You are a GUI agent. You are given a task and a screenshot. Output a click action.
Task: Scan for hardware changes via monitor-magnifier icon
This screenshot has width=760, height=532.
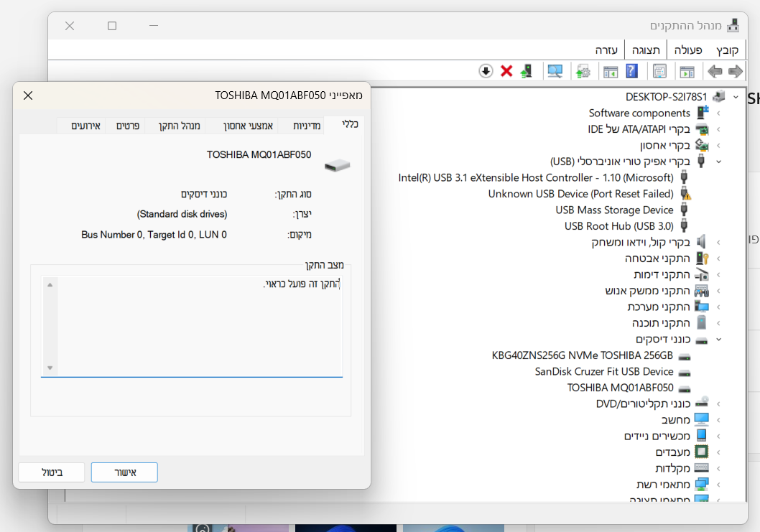pos(555,71)
